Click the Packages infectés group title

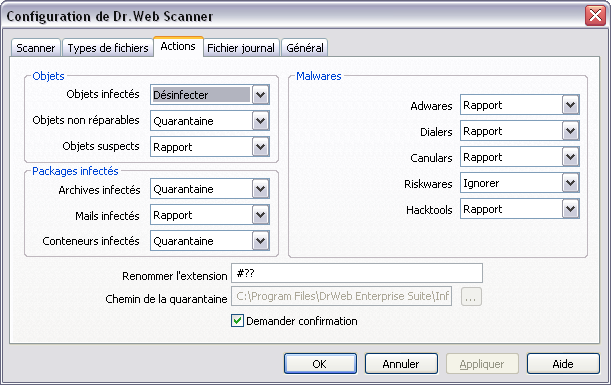point(75,171)
